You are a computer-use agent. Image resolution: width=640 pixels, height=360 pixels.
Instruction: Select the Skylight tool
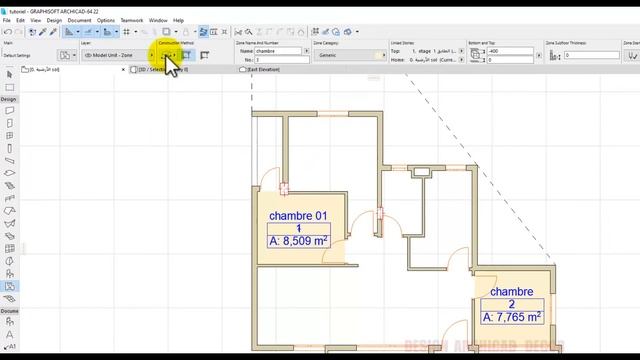click(9, 236)
